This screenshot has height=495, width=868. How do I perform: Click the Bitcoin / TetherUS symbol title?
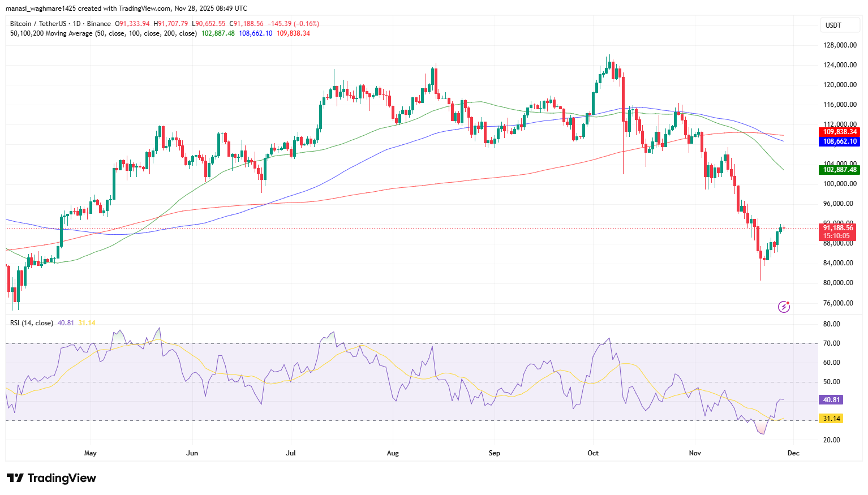tap(37, 24)
